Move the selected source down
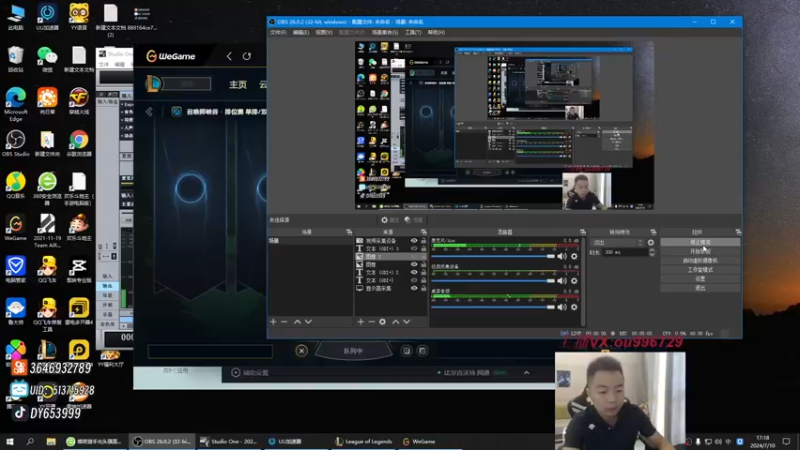This screenshot has width=800, height=450. click(x=407, y=322)
